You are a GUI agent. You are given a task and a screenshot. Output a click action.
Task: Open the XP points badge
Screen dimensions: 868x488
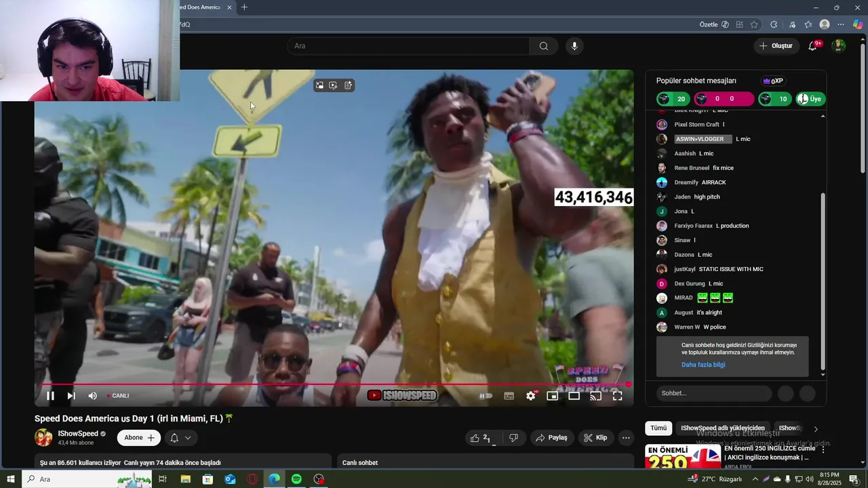click(773, 81)
